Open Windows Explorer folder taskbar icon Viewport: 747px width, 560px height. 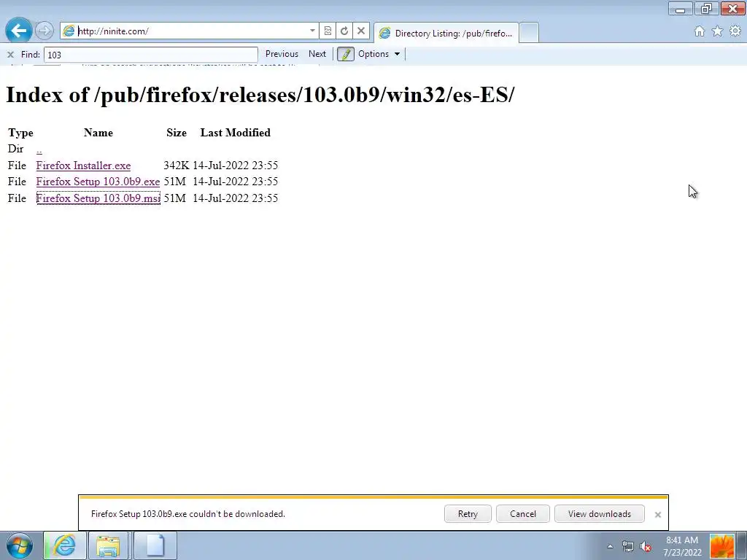coord(108,545)
